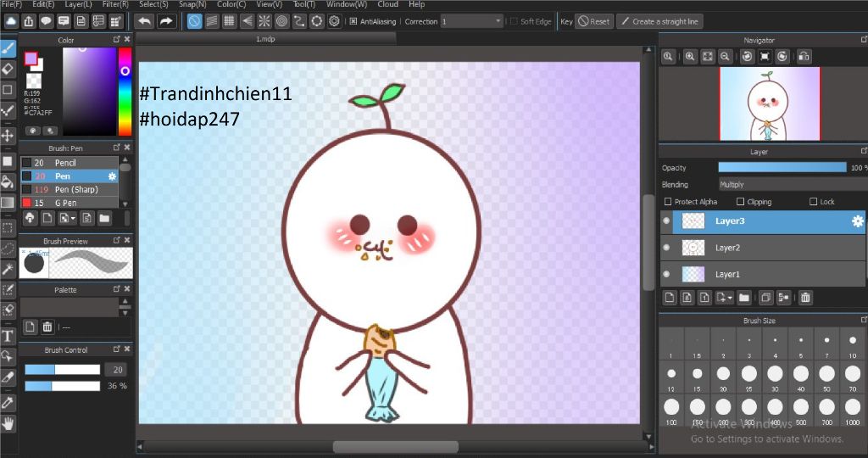Zoom in using Navigator magnifier plus
Viewport: 868px width, 458px height.
pyautogui.click(x=690, y=57)
